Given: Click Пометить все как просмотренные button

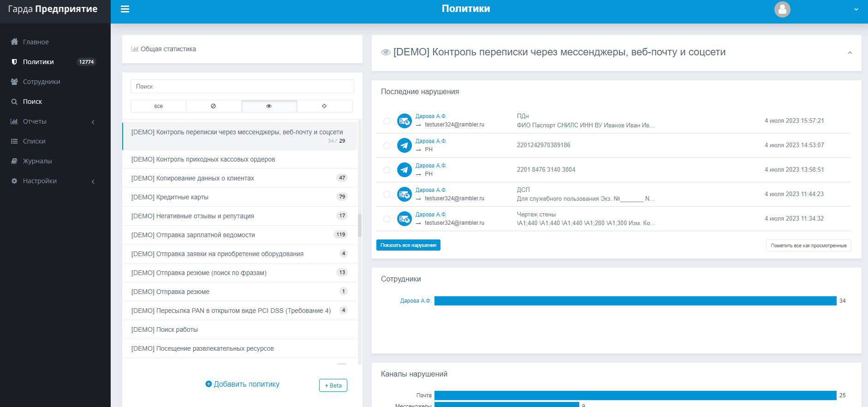Looking at the screenshot, I should (809, 245).
